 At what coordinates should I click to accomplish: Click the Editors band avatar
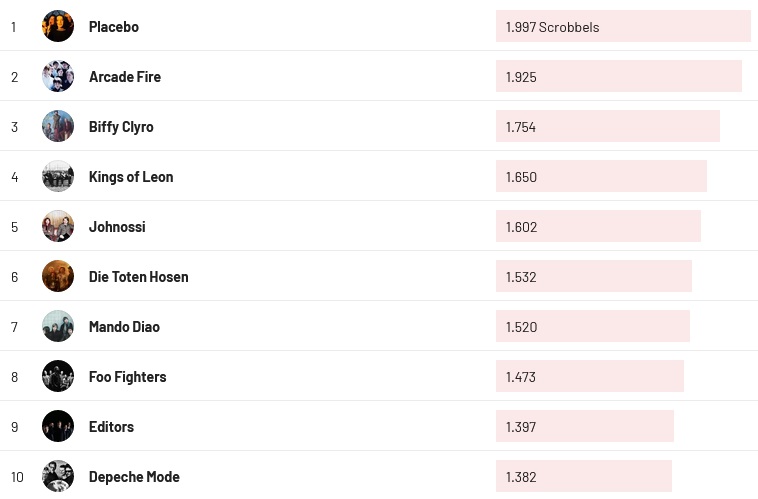(58, 426)
